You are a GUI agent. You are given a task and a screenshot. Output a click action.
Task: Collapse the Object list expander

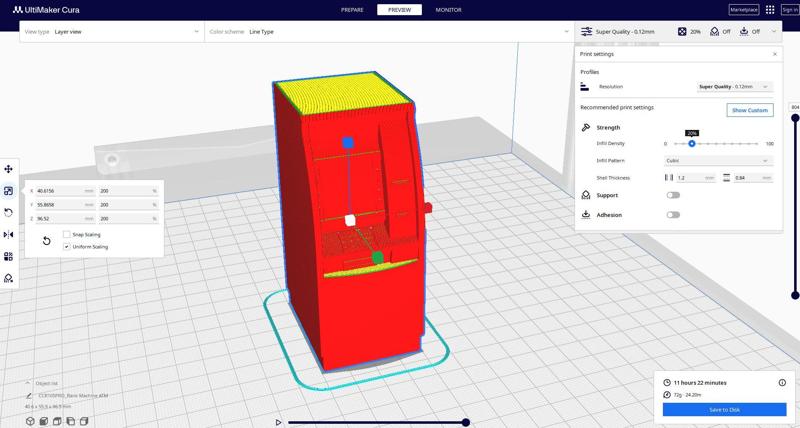click(x=28, y=383)
